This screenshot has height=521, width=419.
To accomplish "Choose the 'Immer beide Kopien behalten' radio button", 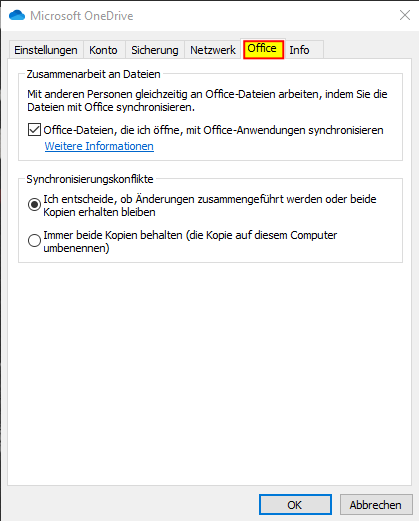I will point(34,240).
